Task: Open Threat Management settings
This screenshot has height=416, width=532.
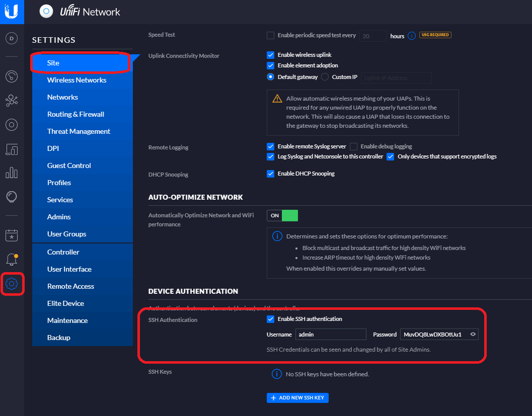Action: 83,131
